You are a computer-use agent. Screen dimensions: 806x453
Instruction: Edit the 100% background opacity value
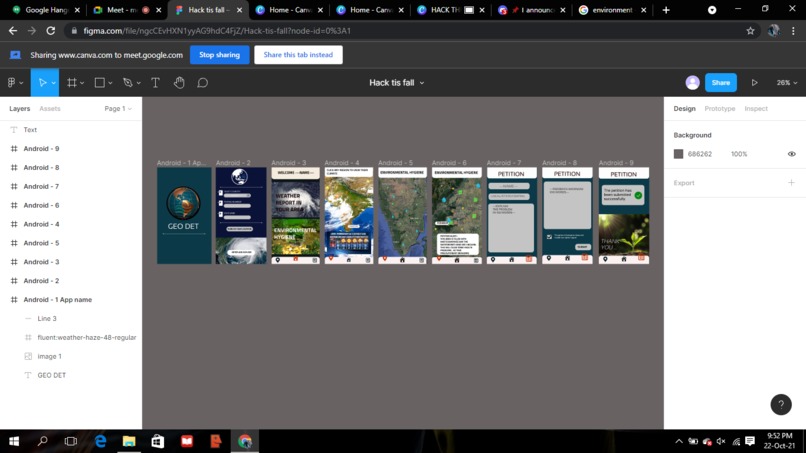pyautogui.click(x=739, y=154)
